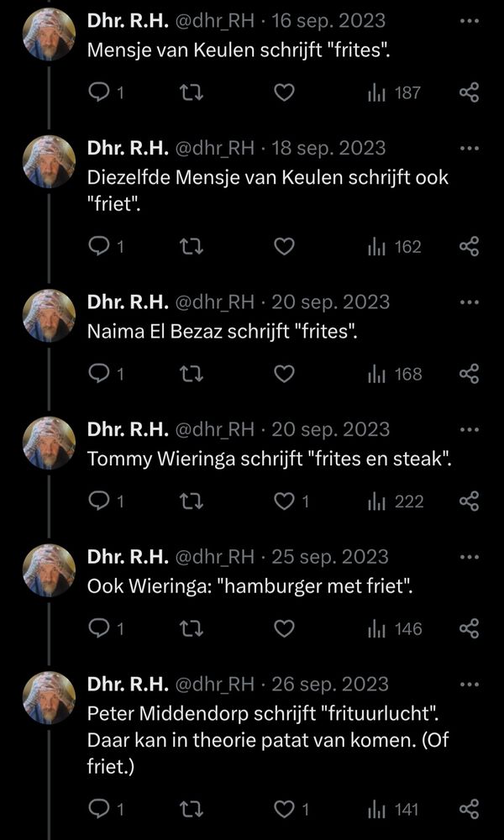
Task: Share the Naima El Bezaz tweet
Action: (470, 374)
